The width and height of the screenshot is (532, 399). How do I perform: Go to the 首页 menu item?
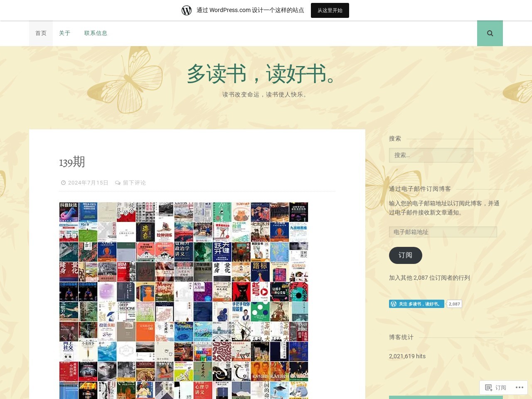coord(41,33)
